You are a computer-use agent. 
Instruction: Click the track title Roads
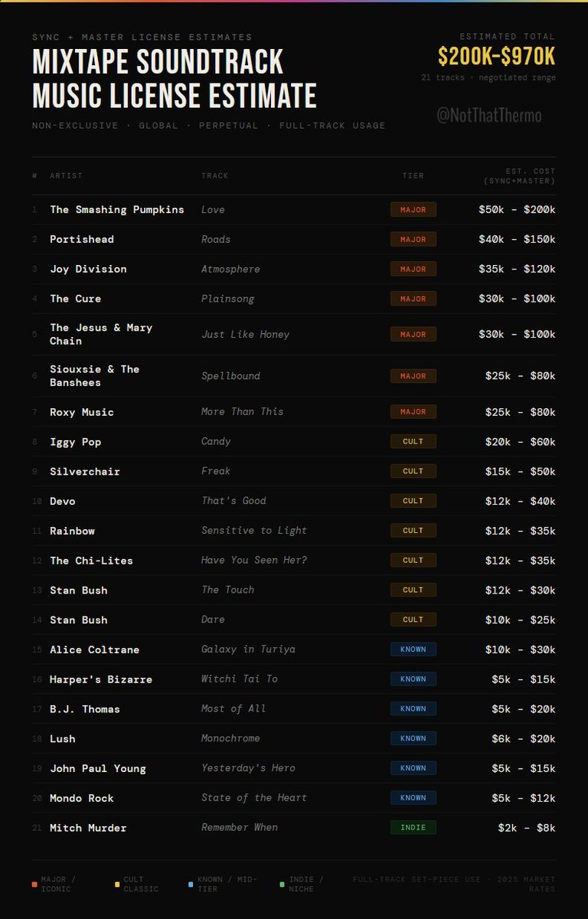tap(216, 240)
